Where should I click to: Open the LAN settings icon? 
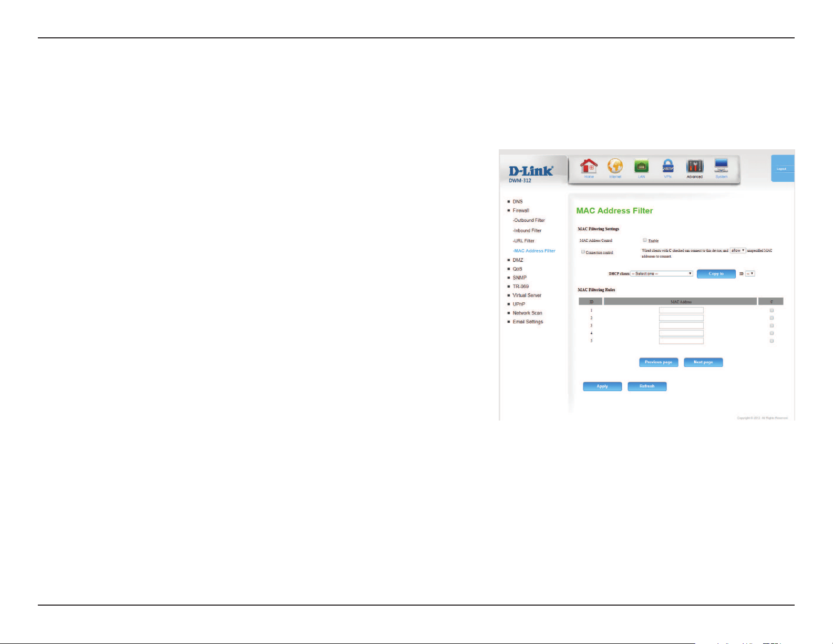click(641, 166)
